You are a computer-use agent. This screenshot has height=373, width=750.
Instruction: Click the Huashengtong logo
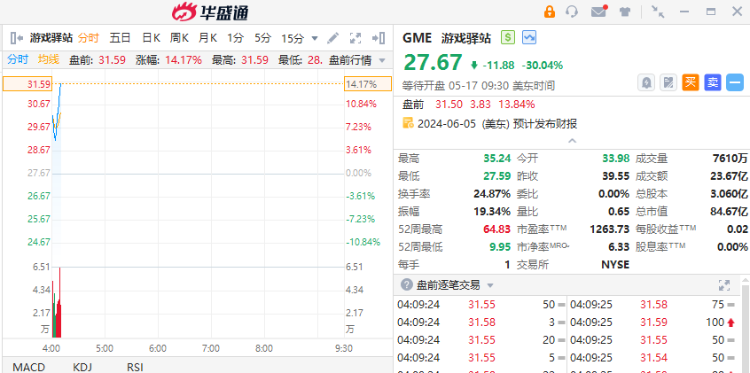pos(210,12)
